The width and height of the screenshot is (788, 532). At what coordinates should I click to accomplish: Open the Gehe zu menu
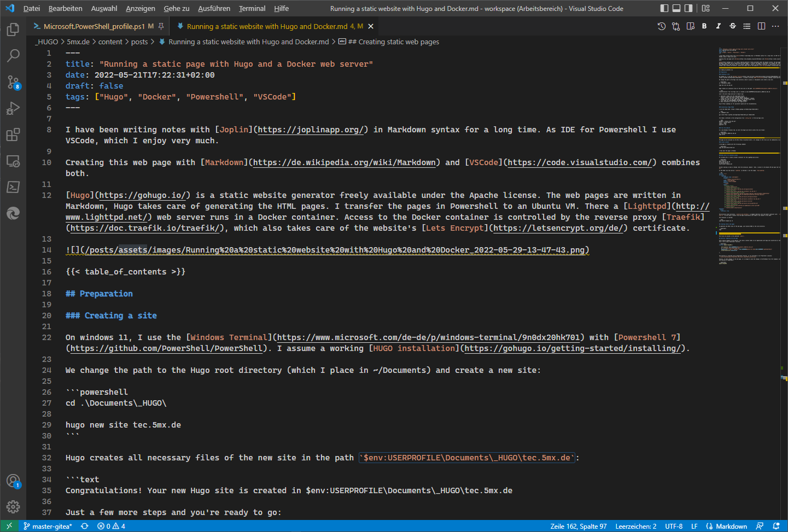[x=177, y=8]
